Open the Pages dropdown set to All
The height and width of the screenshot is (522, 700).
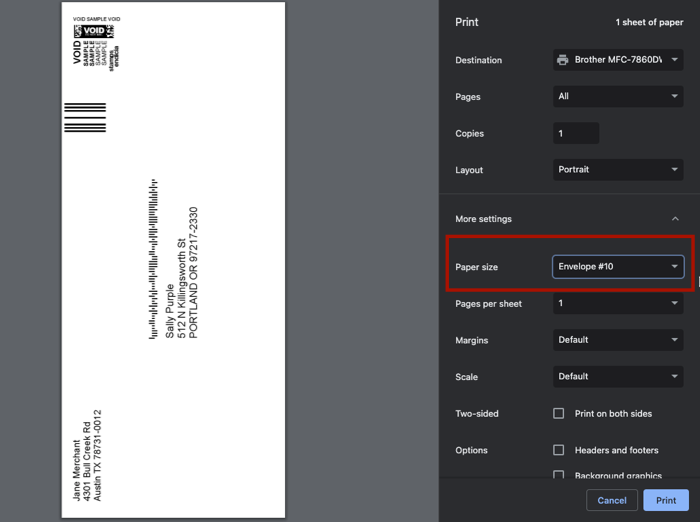click(x=618, y=97)
